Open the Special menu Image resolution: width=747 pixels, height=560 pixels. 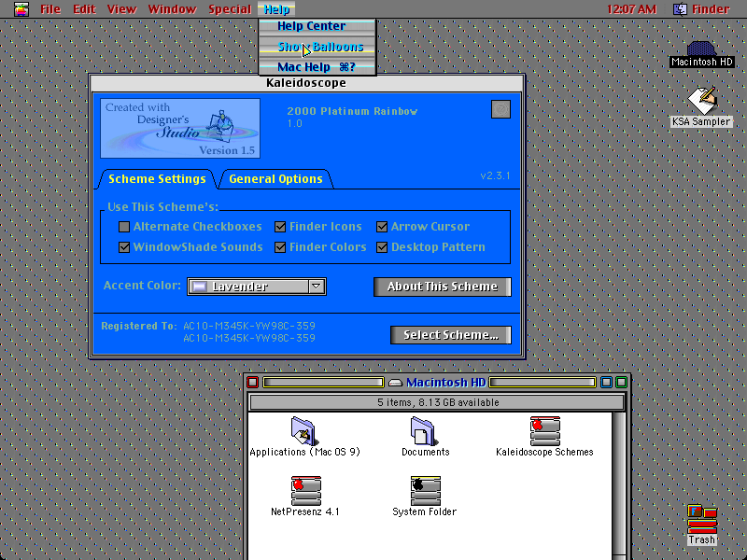point(230,9)
